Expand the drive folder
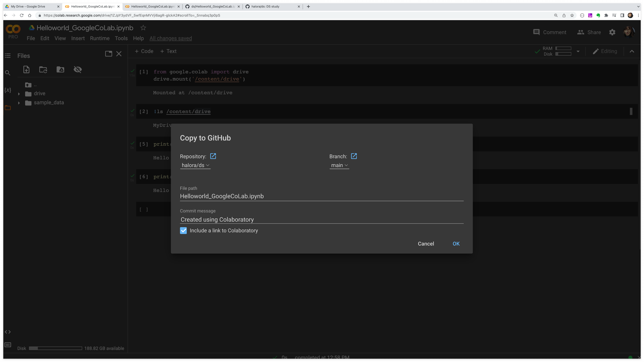 [x=19, y=94]
